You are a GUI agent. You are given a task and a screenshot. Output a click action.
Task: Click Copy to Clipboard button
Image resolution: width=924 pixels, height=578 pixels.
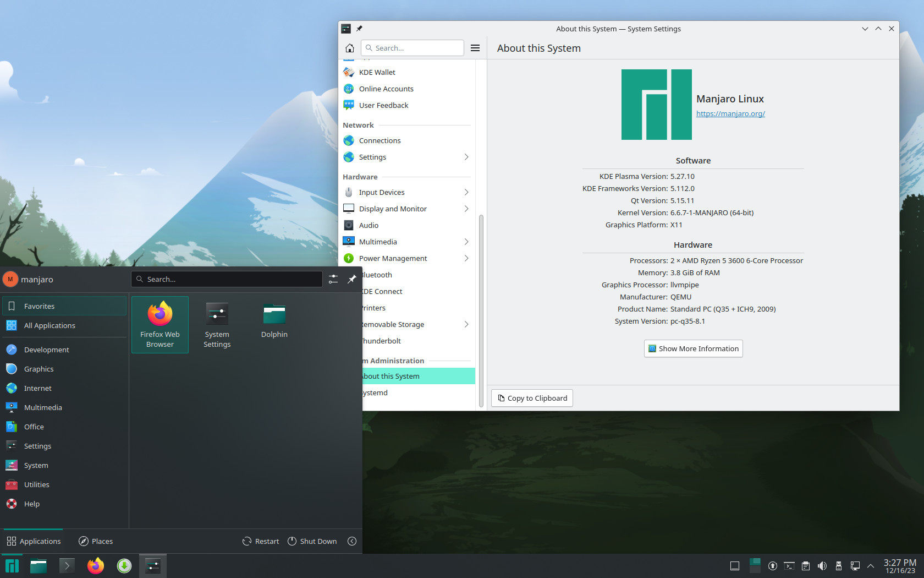coord(532,398)
